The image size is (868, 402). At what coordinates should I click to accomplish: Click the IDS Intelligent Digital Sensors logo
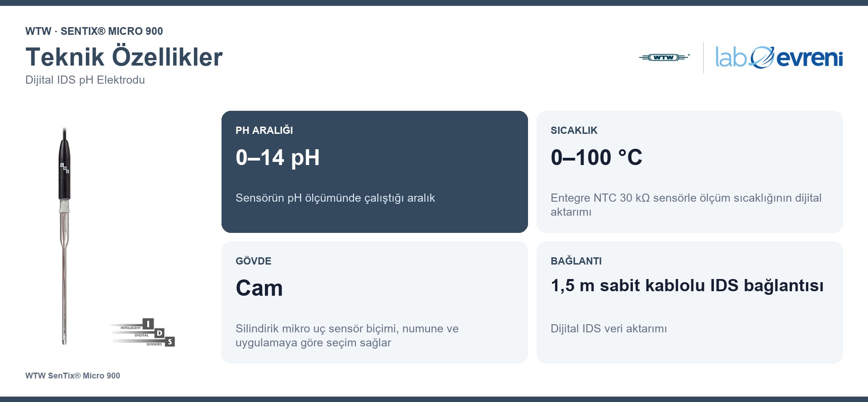point(143,333)
